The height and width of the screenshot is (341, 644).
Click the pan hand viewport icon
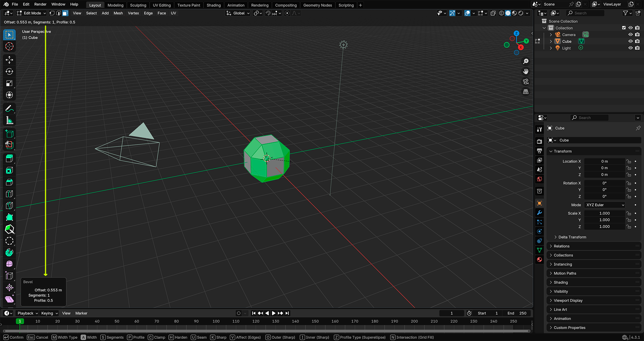click(526, 71)
